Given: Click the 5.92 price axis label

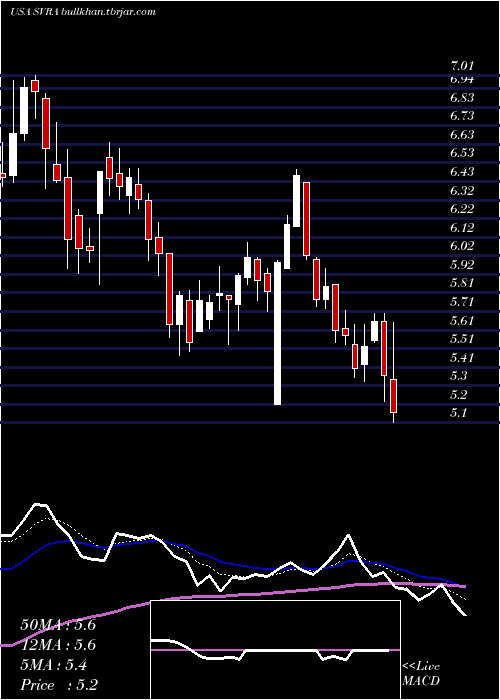Looking at the screenshot, I should pyautogui.click(x=462, y=265).
